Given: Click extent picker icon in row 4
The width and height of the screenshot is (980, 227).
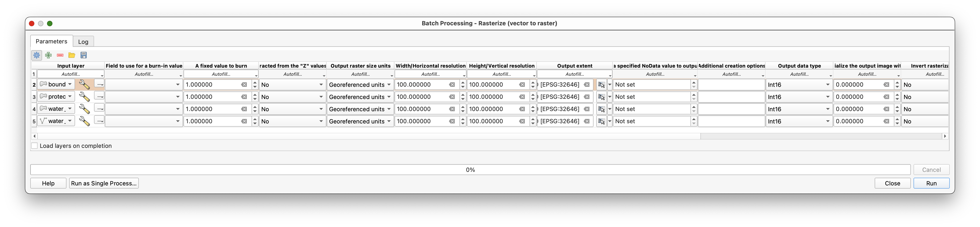Looking at the screenshot, I should click(601, 109).
